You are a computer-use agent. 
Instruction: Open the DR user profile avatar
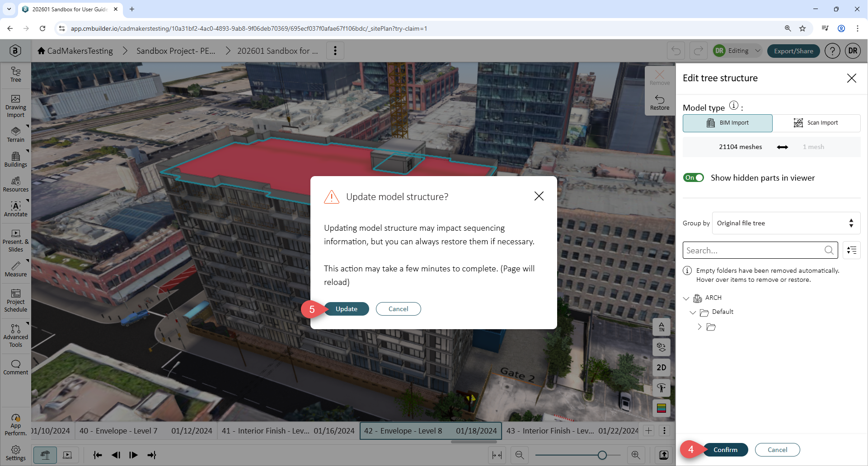(x=853, y=51)
